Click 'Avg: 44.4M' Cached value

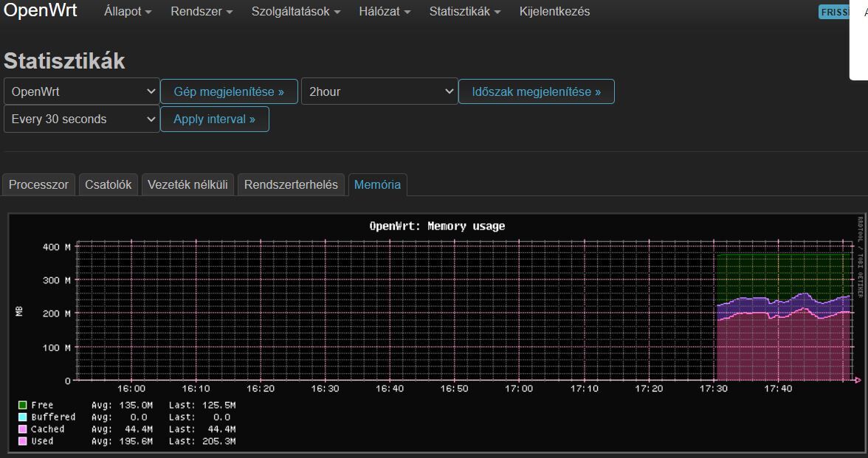122,429
